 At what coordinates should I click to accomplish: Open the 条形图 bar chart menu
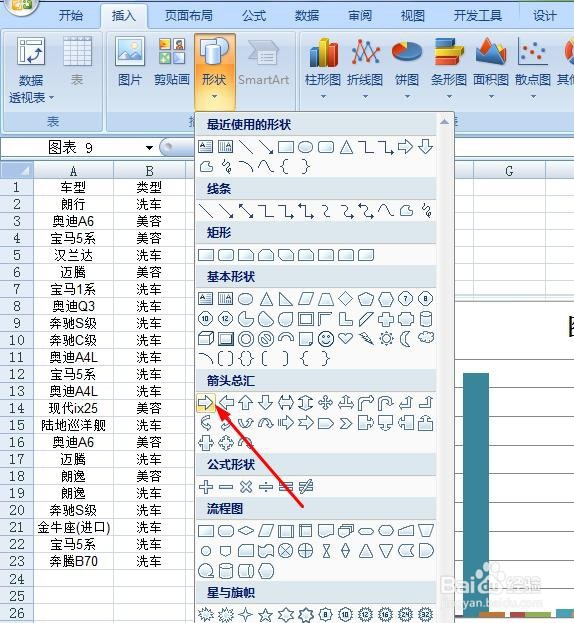[x=449, y=70]
